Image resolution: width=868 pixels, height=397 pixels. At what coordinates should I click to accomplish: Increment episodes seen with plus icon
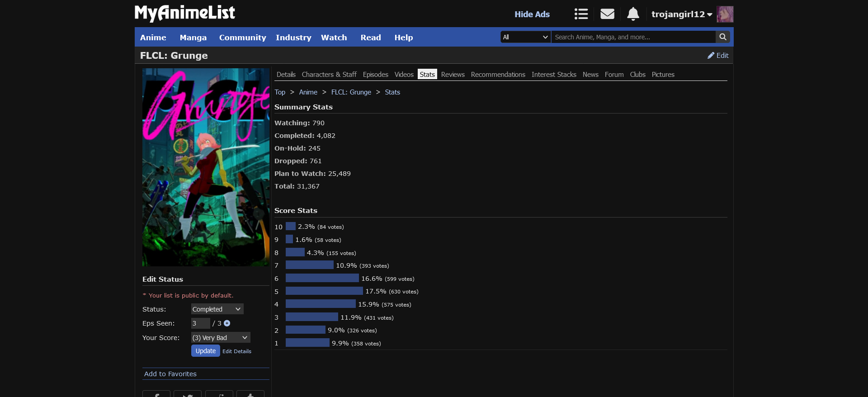pos(227,323)
